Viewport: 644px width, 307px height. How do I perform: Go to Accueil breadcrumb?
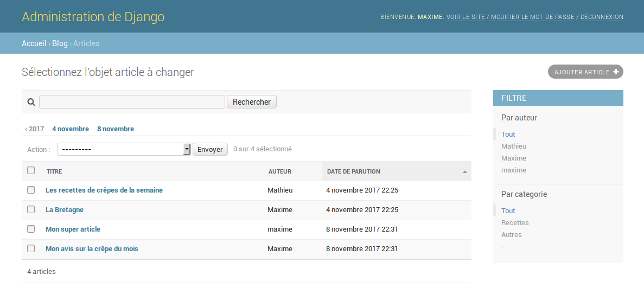click(34, 43)
